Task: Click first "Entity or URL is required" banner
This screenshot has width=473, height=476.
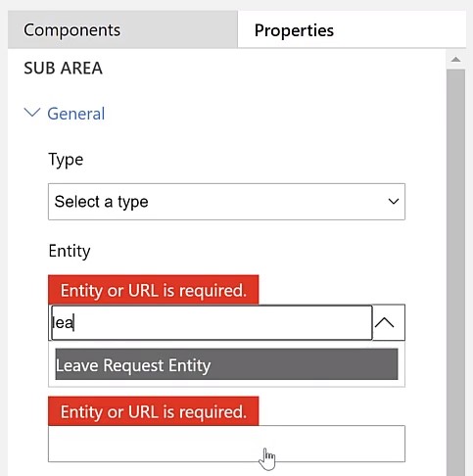Action: point(154,290)
